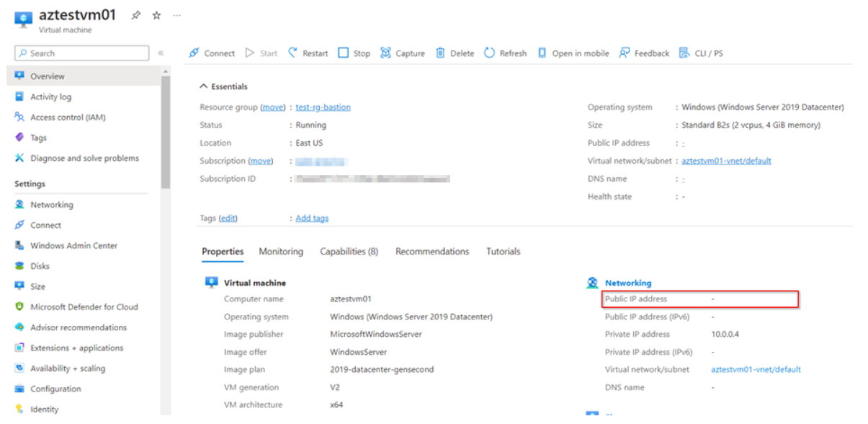This screenshot has width=868, height=424.
Task: Refresh the overview page
Action: pos(506,53)
